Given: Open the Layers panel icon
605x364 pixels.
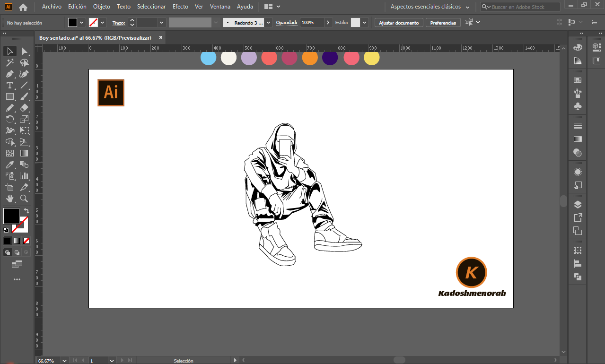Looking at the screenshot, I should 578,205.
